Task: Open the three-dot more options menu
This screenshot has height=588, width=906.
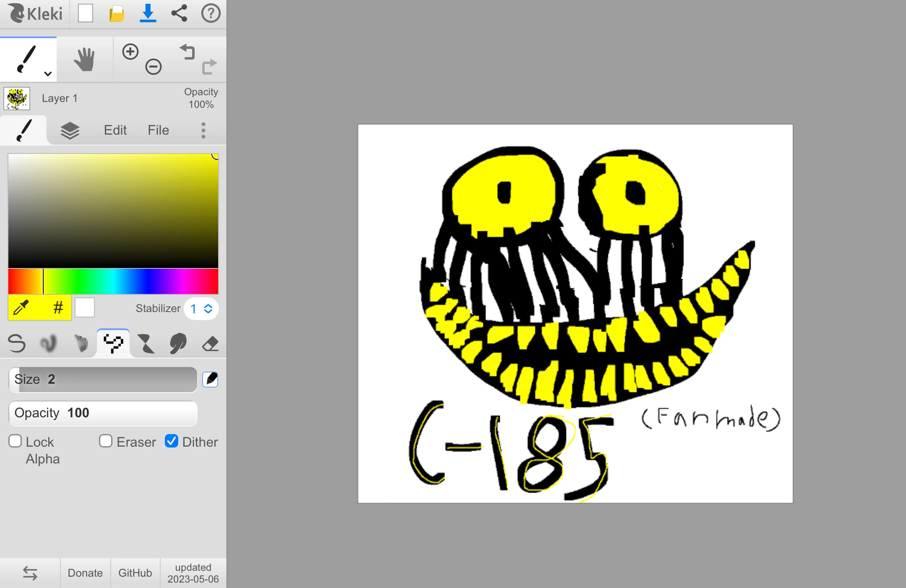Action: point(203,130)
